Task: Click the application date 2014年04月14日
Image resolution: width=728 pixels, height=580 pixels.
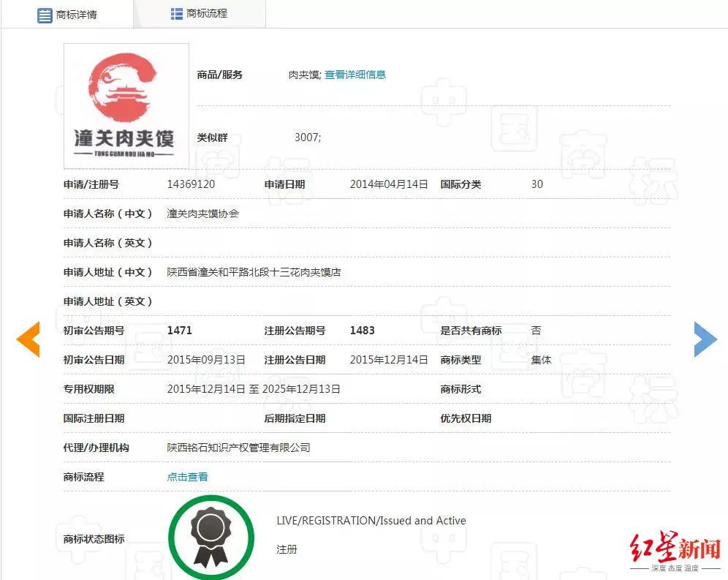Action: tap(388, 184)
